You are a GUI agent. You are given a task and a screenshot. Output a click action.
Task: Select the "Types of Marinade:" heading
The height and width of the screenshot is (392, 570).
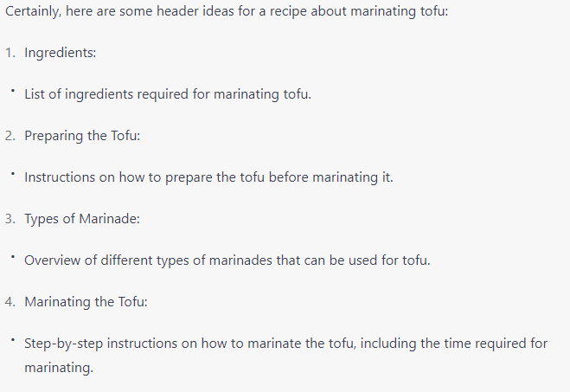point(82,219)
